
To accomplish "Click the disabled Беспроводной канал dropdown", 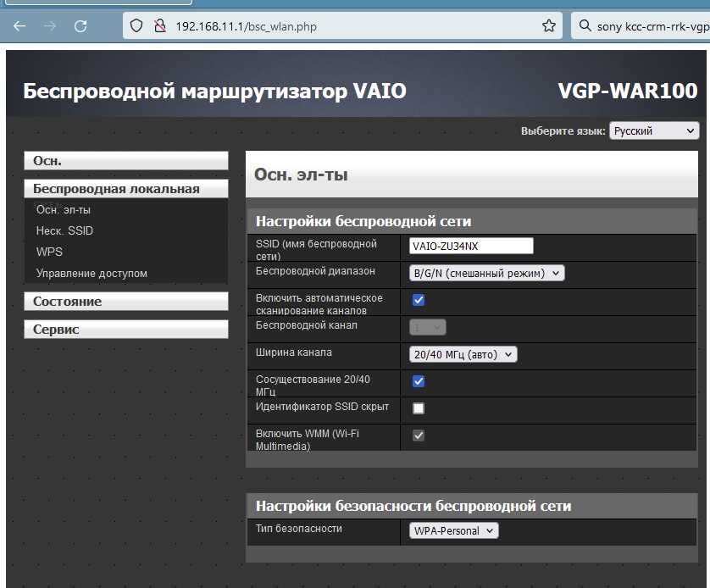I will [x=428, y=327].
